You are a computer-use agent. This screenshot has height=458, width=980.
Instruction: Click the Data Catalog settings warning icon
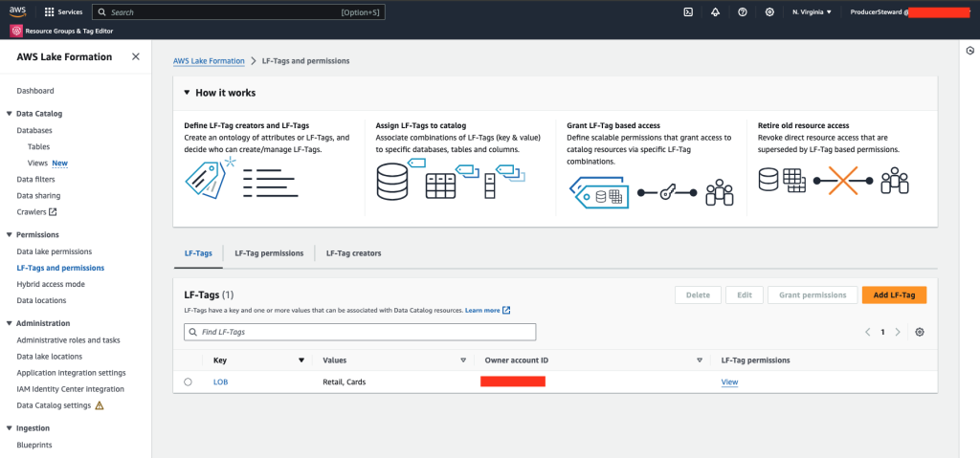tap(99, 404)
